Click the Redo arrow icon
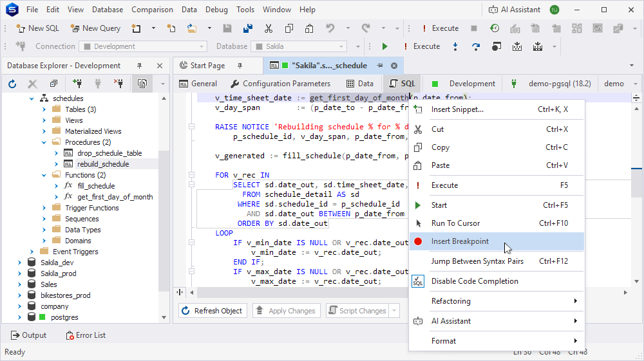Viewport: 644px width, 361px height. 366,28
